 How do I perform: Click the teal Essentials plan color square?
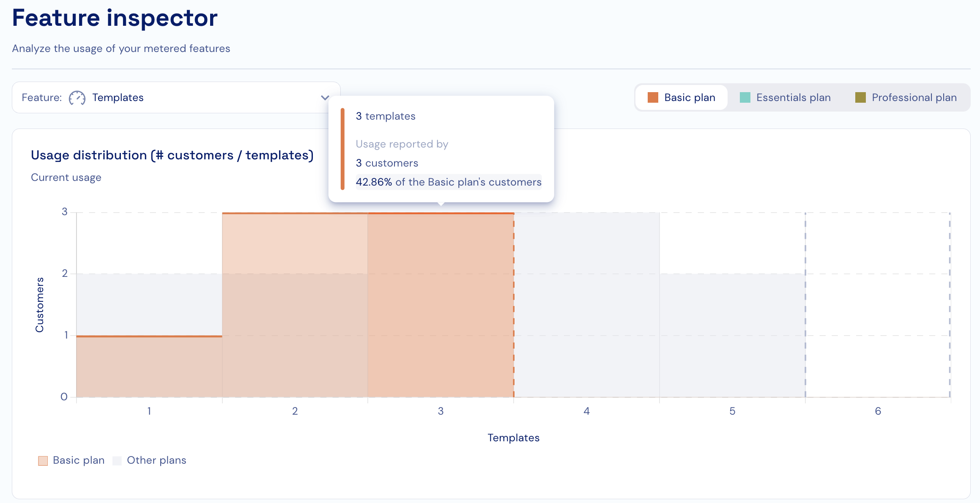pos(745,98)
